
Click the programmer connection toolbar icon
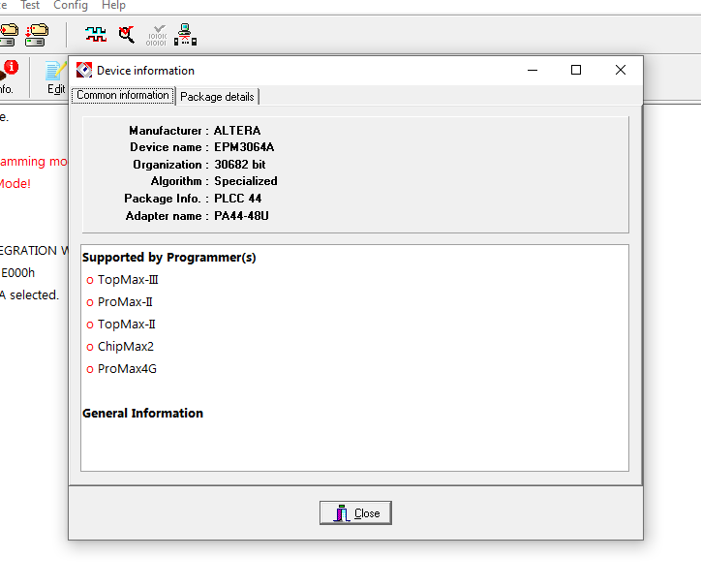(x=185, y=35)
